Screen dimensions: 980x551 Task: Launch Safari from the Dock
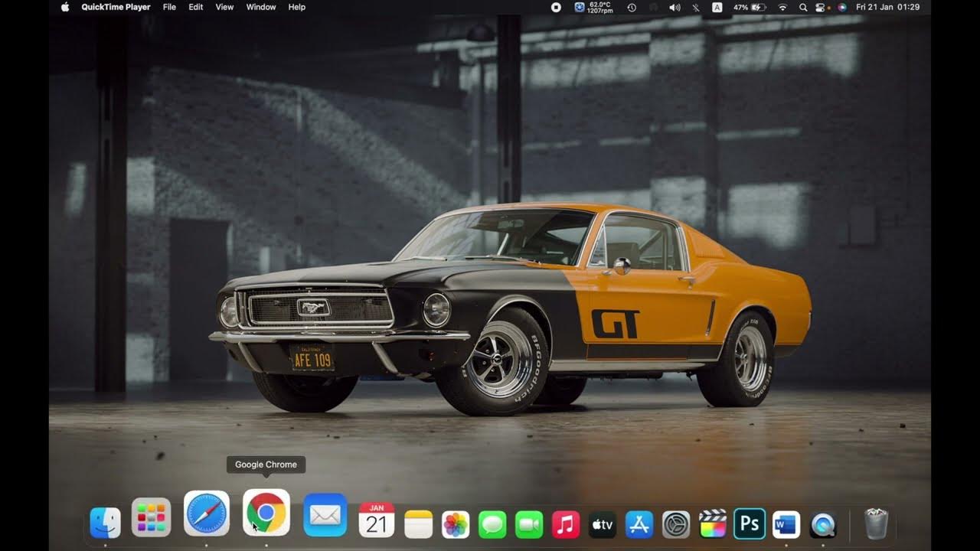207,514
